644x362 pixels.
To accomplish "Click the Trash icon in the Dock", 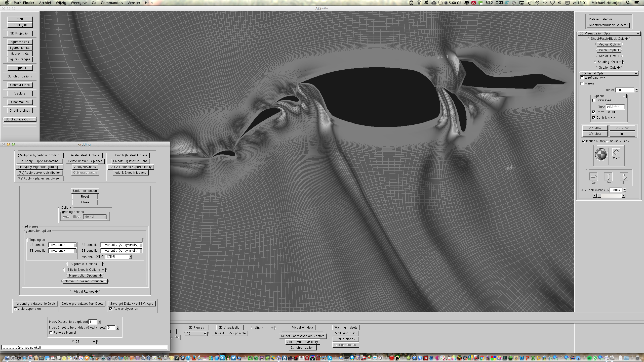I will coord(637,358).
